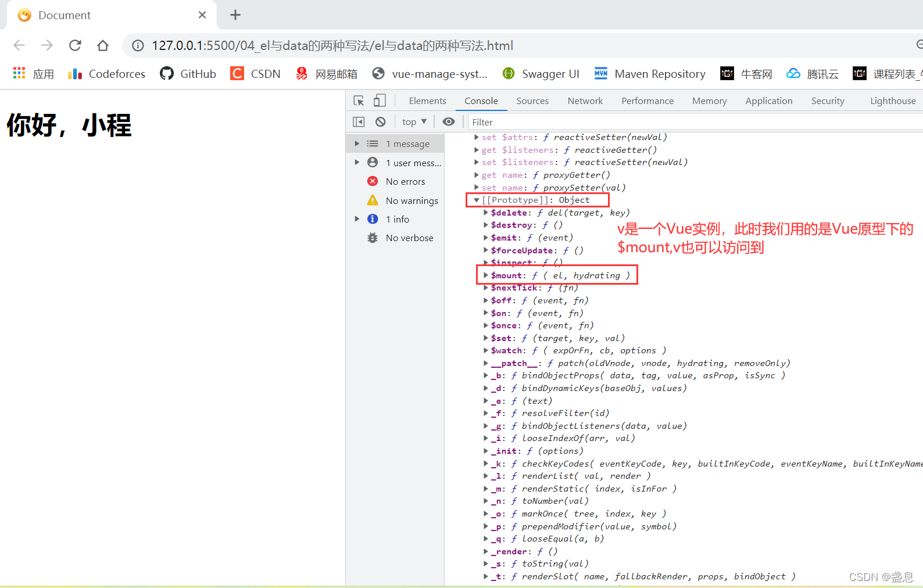The width and height of the screenshot is (923, 588).
Task: Open vue-manage-syst... bookmark
Action: click(430, 74)
